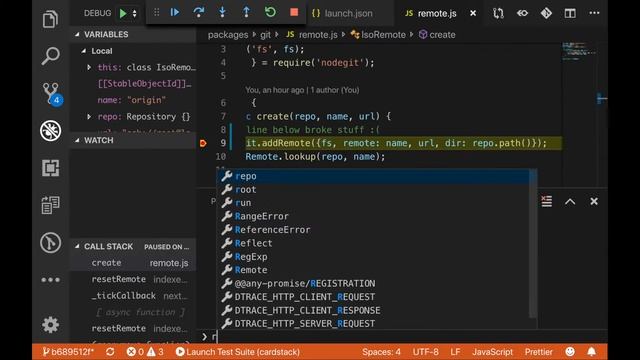Screen dimensions: 640x360
Task: Start debugging with green play button
Action: (x=123, y=13)
